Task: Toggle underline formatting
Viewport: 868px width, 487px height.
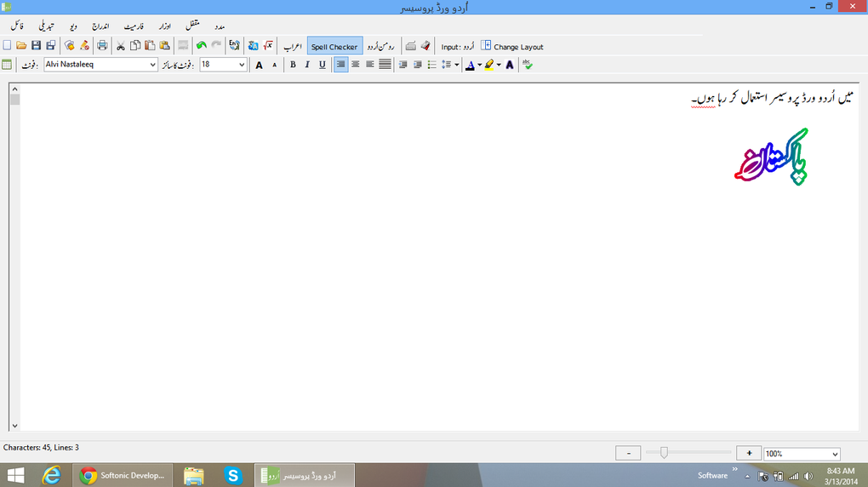Action: 323,65
